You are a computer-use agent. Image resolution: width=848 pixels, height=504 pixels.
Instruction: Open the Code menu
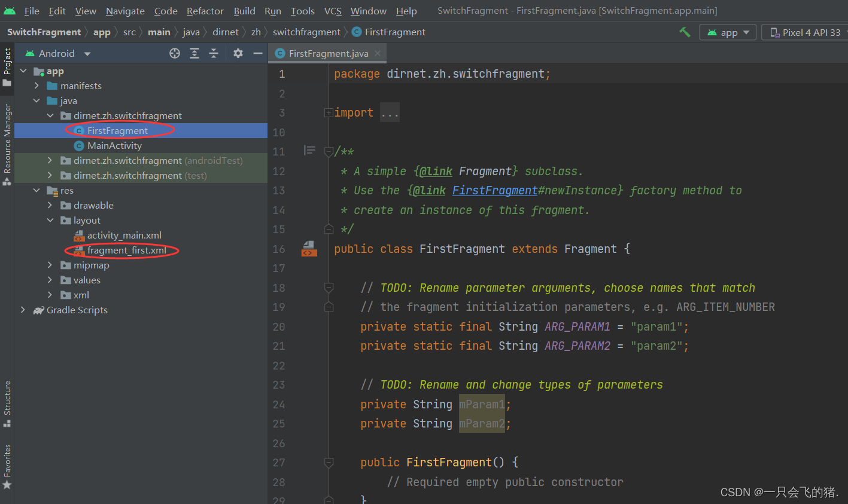coord(166,11)
